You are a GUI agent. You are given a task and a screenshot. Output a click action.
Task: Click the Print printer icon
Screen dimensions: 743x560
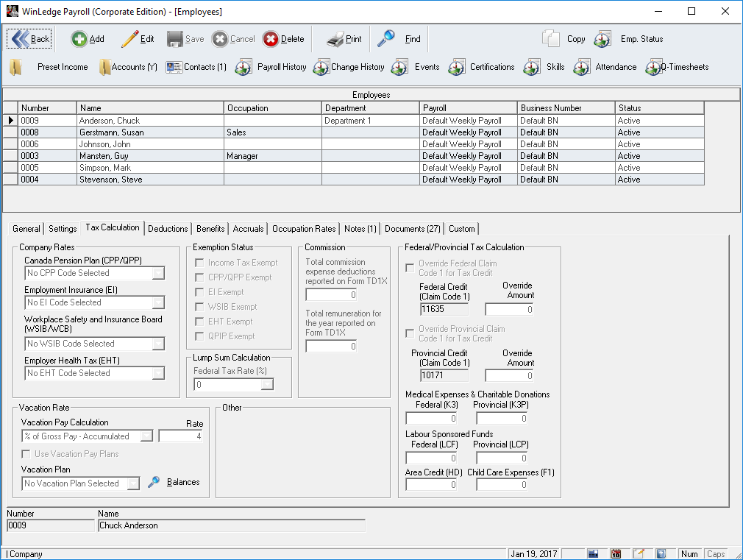point(335,39)
